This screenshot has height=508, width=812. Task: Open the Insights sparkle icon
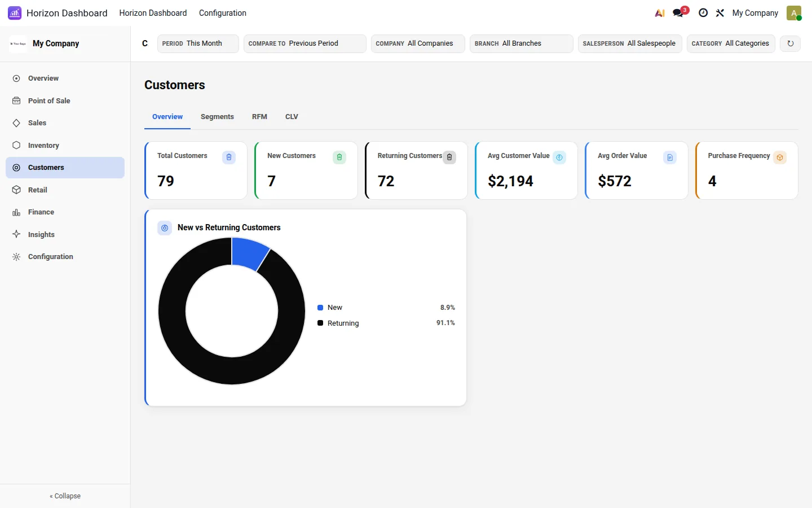(x=16, y=234)
